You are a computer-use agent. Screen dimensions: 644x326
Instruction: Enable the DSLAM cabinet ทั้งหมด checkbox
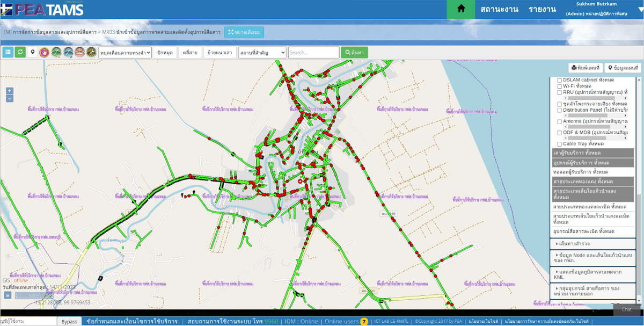pyautogui.click(x=559, y=79)
